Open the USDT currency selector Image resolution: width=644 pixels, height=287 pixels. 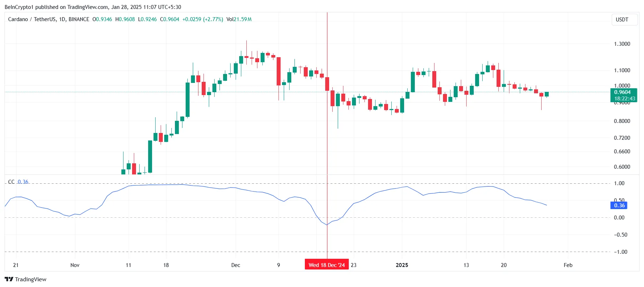click(624, 20)
